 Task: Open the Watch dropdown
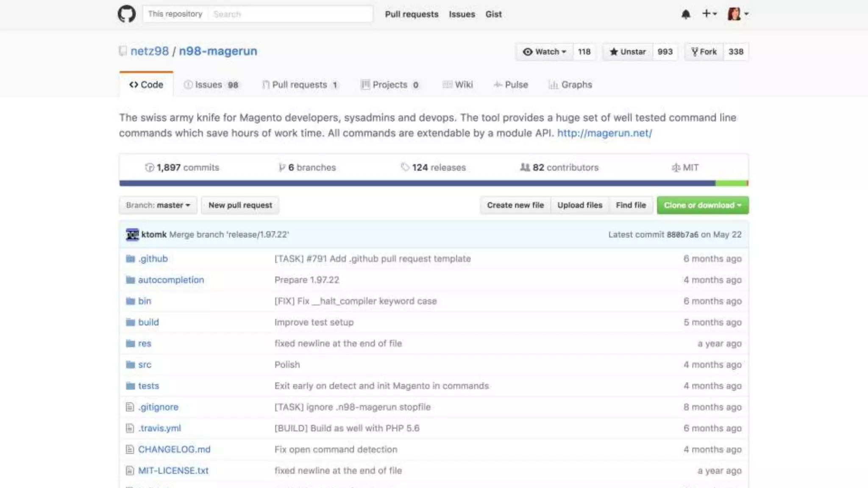click(545, 52)
